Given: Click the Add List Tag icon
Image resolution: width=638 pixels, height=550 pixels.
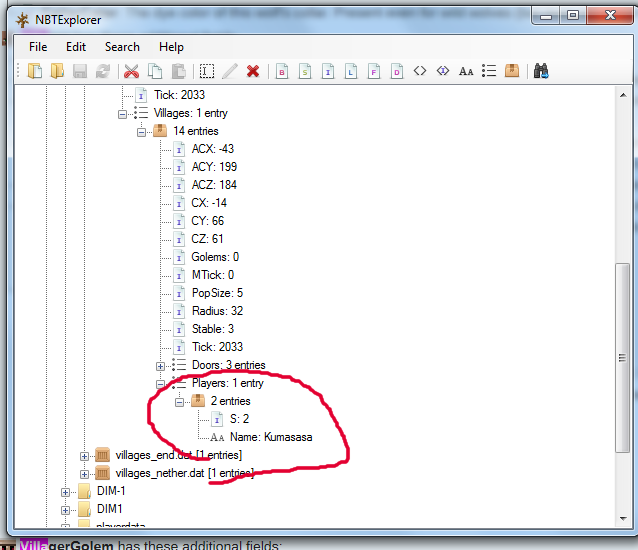Looking at the screenshot, I should (x=489, y=71).
